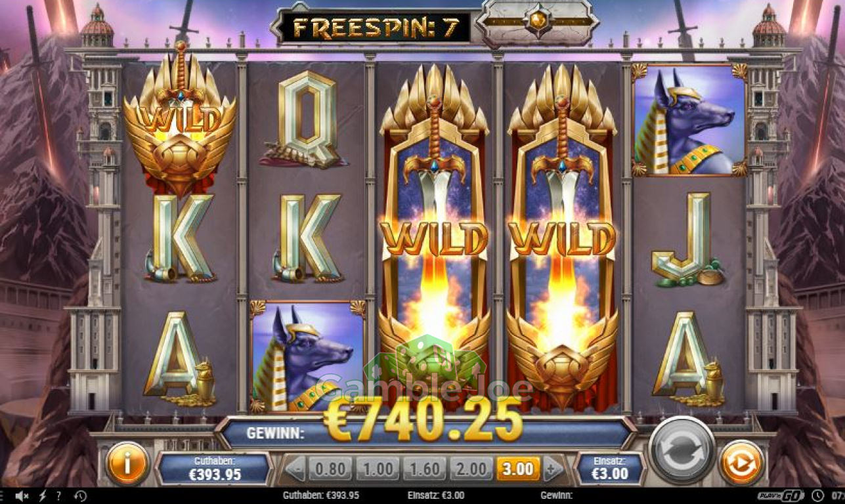Click the Guthaben balance panel
845x504 pixels.
[213, 469]
